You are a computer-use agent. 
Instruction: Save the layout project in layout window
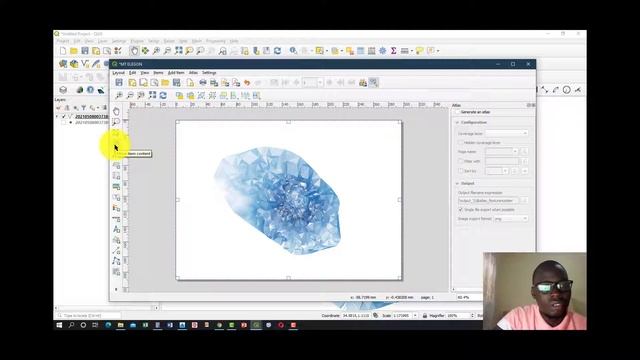(119, 82)
